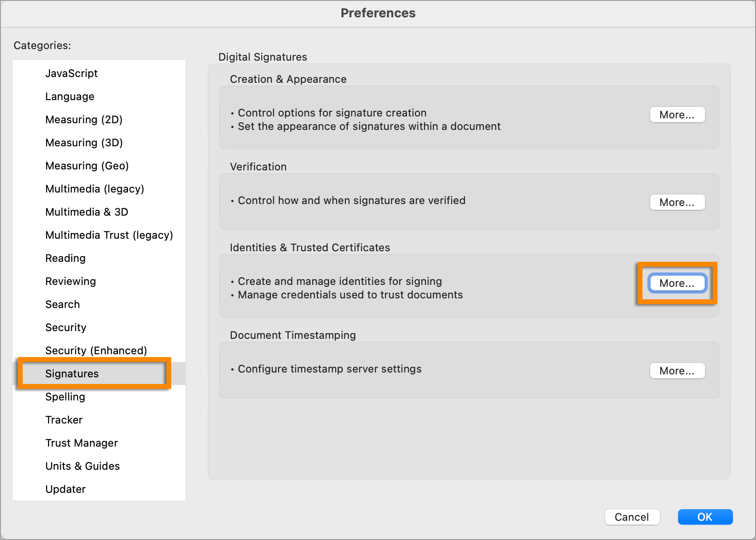
Task: Choose Units & Guides category
Action: click(82, 466)
